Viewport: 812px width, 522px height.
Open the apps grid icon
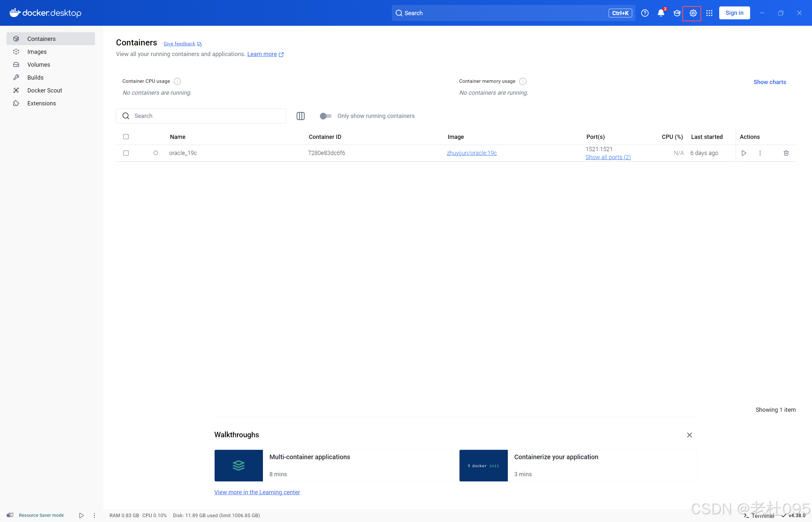point(709,13)
